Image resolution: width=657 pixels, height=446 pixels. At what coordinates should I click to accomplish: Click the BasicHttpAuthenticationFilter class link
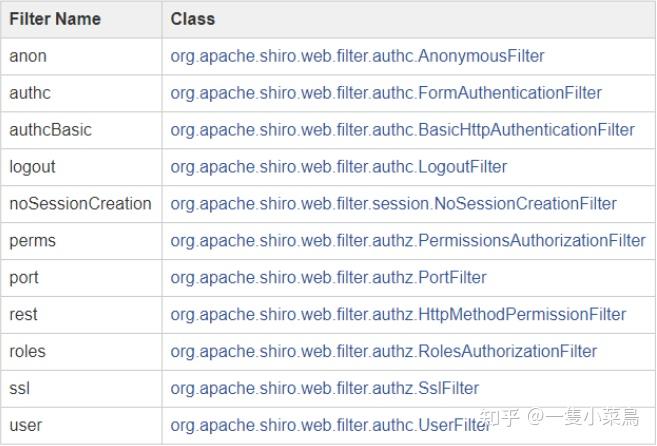[402, 130]
